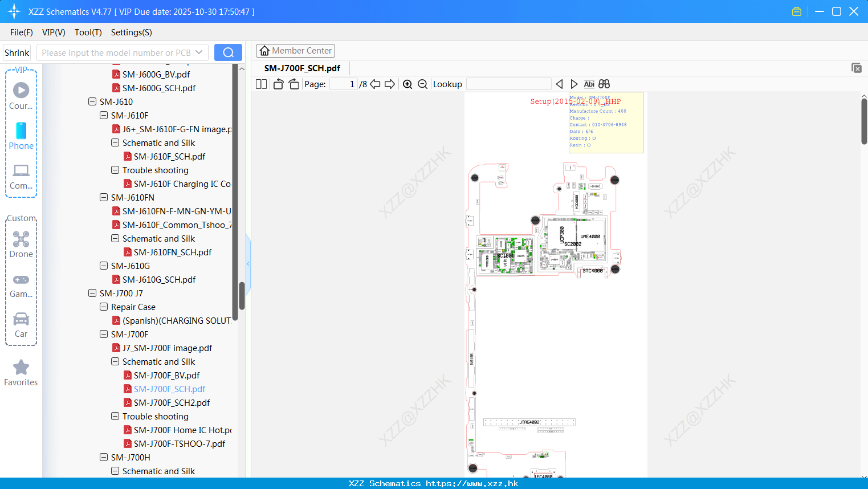Image resolution: width=868 pixels, height=489 pixels.
Task: Select the Phone category icon
Action: click(21, 136)
